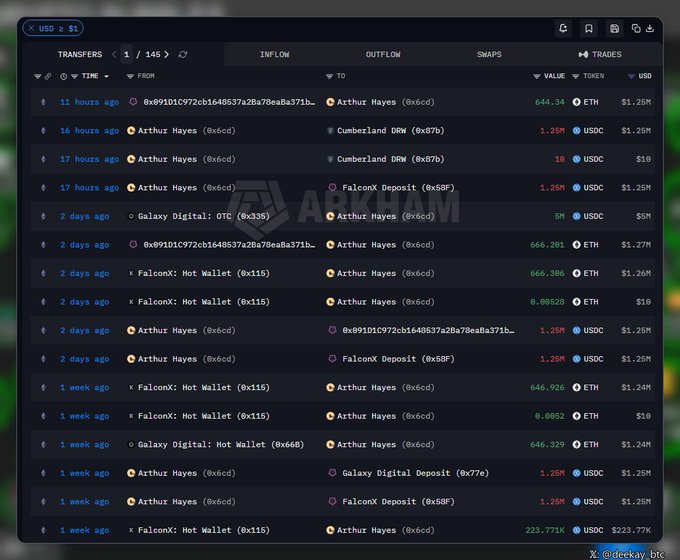Image resolution: width=680 pixels, height=560 pixels.
Task: Click the copy icon
Action: pyautogui.click(x=636, y=29)
